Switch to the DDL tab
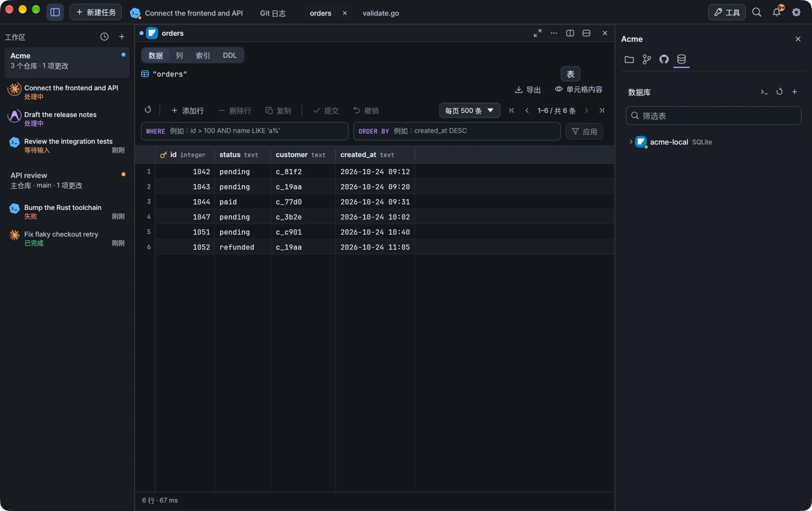This screenshot has height=511, width=812. (229, 55)
